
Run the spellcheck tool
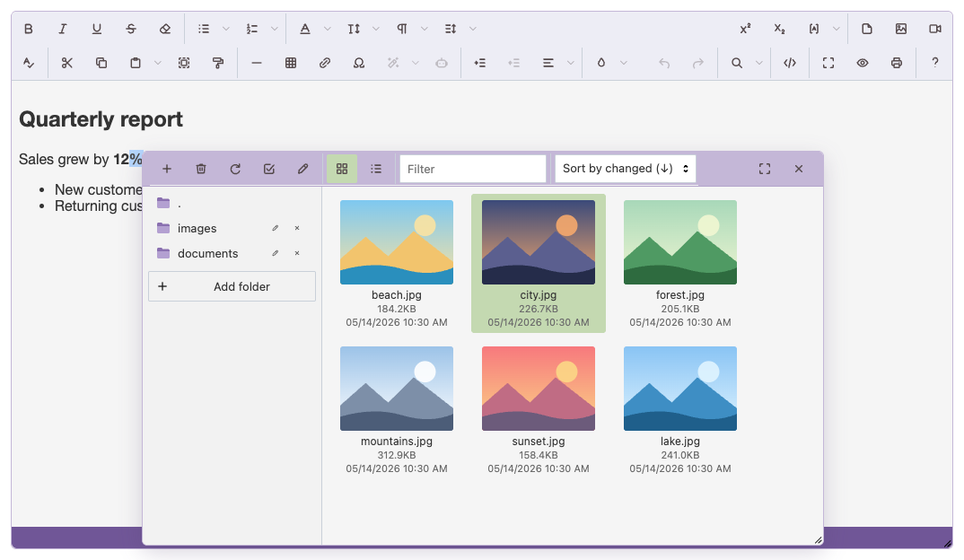pyautogui.click(x=29, y=63)
